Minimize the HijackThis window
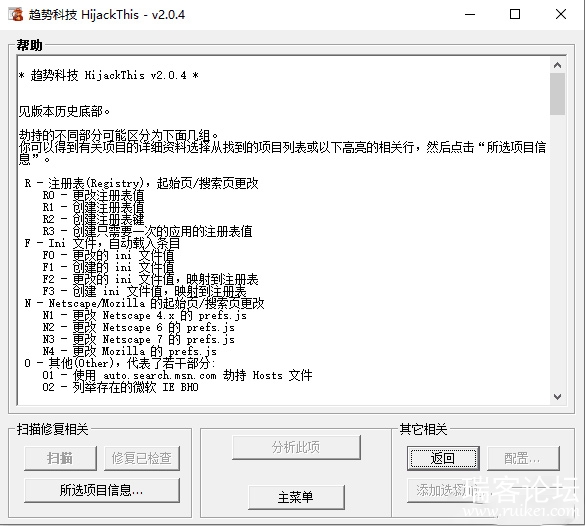The height and width of the screenshot is (526, 585). [470, 15]
